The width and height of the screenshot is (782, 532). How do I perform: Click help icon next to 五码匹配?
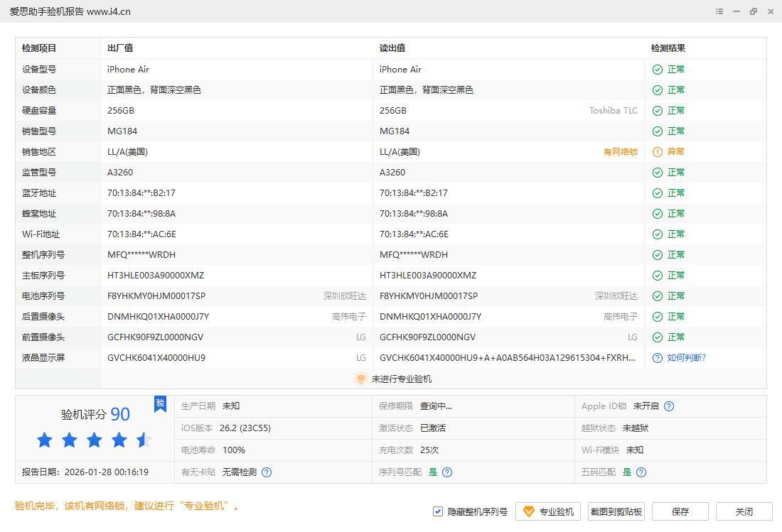click(x=641, y=472)
